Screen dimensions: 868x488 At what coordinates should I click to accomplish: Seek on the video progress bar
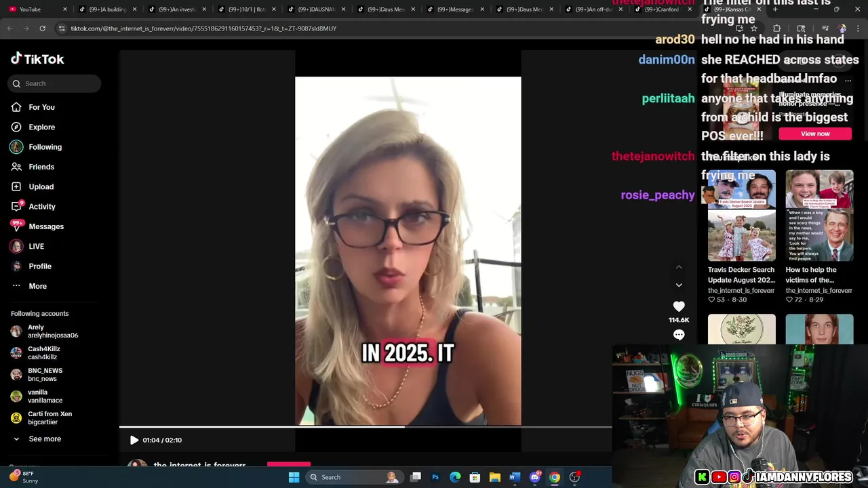pos(366,427)
